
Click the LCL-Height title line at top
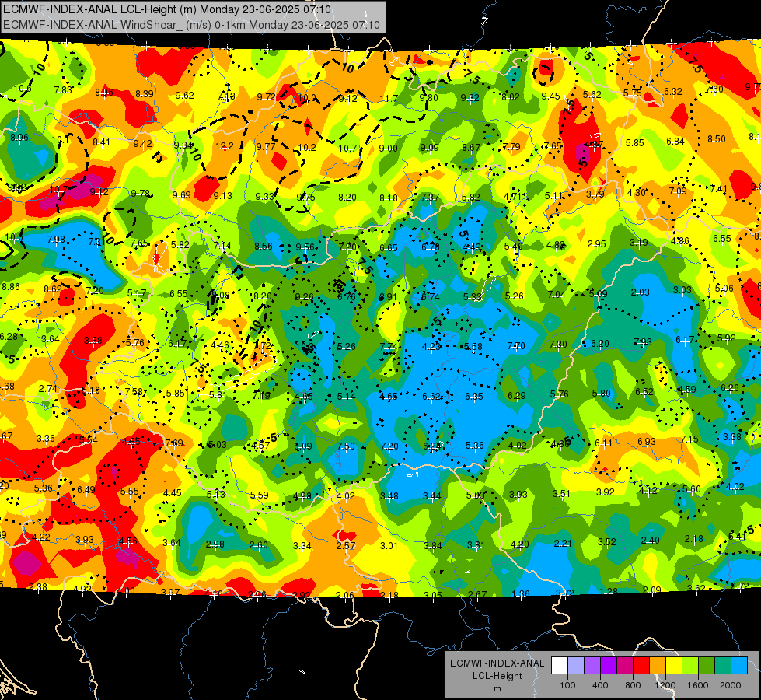[x=167, y=9]
